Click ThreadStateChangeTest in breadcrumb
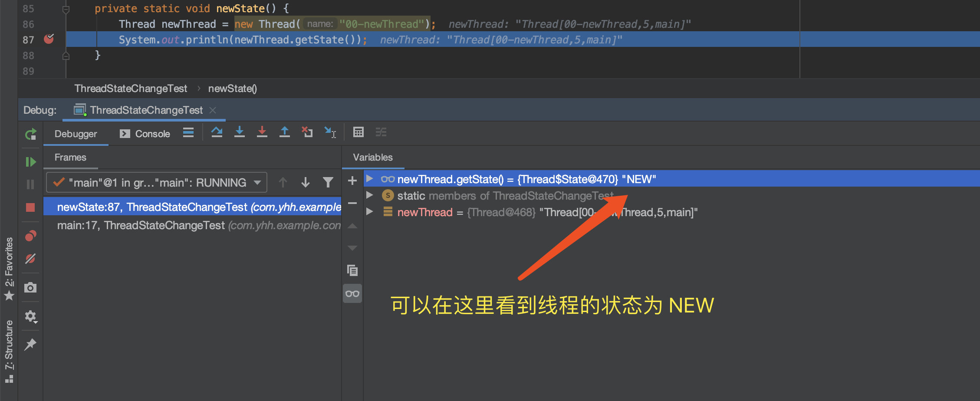The width and height of the screenshot is (980, 401). point(131,89)
